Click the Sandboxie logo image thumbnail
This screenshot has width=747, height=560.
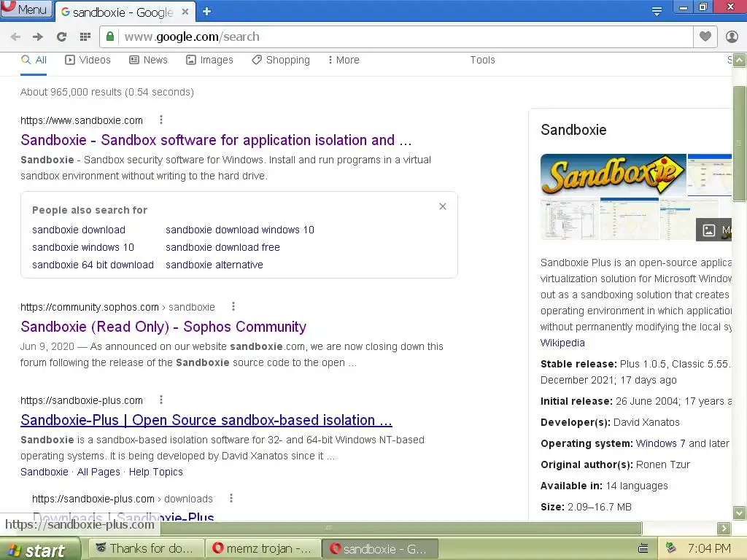(x=613, y=175)
